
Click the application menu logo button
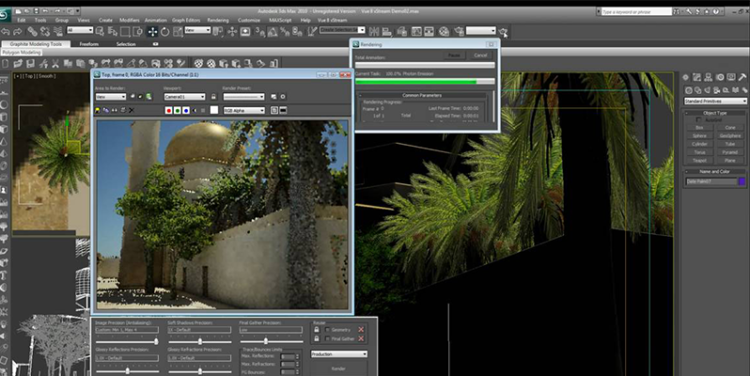pyautogui.click(x=5, y=15)
